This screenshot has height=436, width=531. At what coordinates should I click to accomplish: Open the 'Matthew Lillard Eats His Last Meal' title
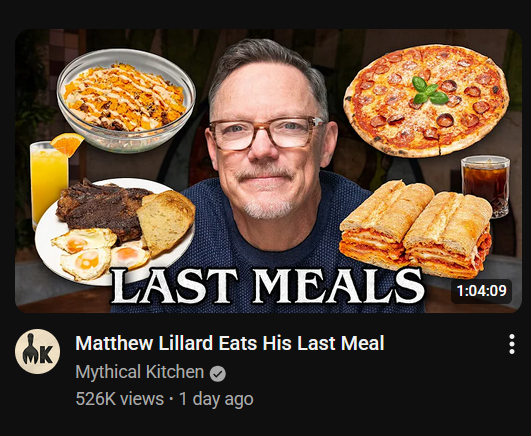230,343
